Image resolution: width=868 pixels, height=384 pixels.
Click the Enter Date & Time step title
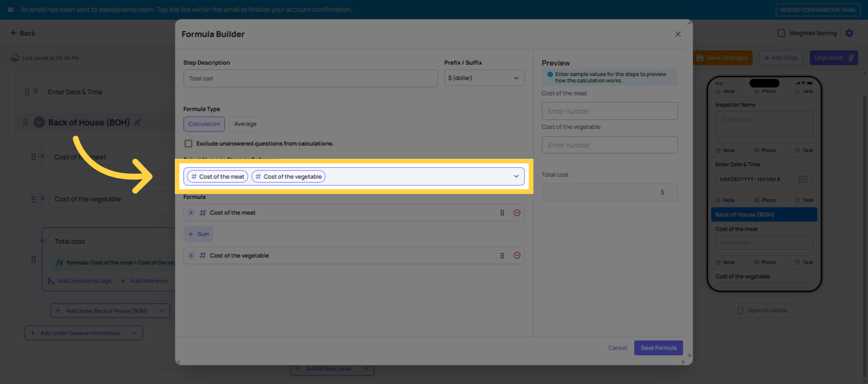[75, 92]
